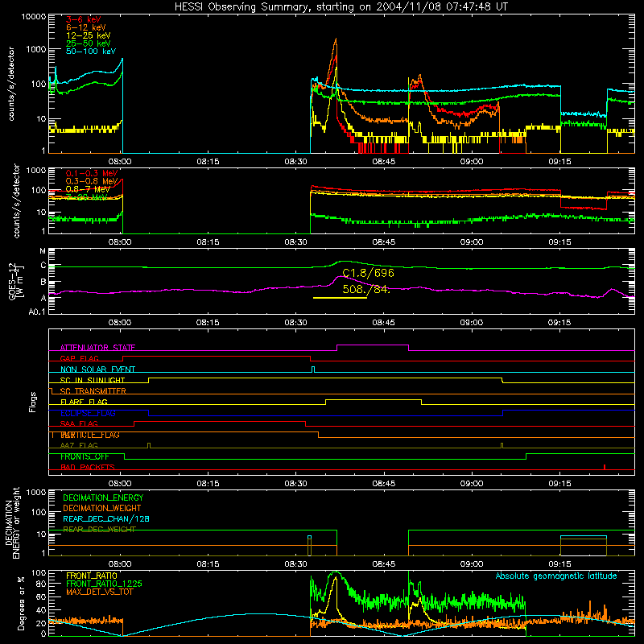Click the ATTENUATOR_STATE flag label

pos(97,348)
